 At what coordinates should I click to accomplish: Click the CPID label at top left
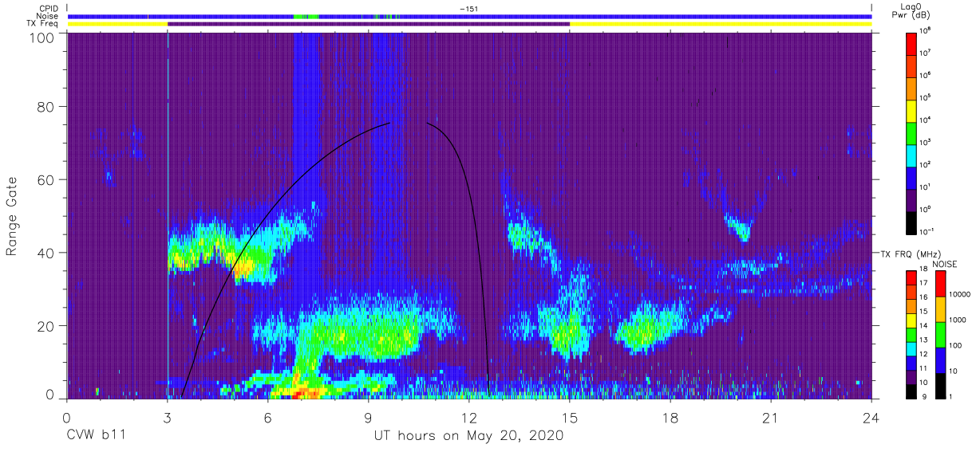click(47, 9)
